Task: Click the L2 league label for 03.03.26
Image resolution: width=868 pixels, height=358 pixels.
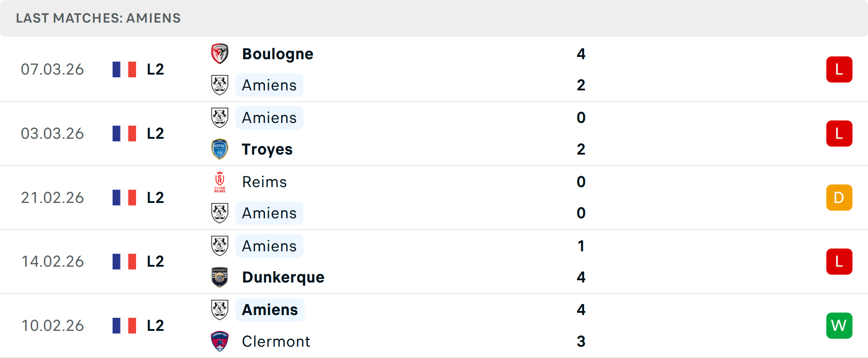Action: click(x=155, y=134)
